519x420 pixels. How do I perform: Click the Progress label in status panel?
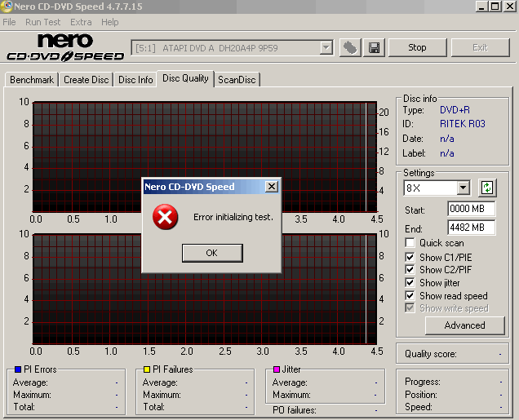click(x=423, y=382)
